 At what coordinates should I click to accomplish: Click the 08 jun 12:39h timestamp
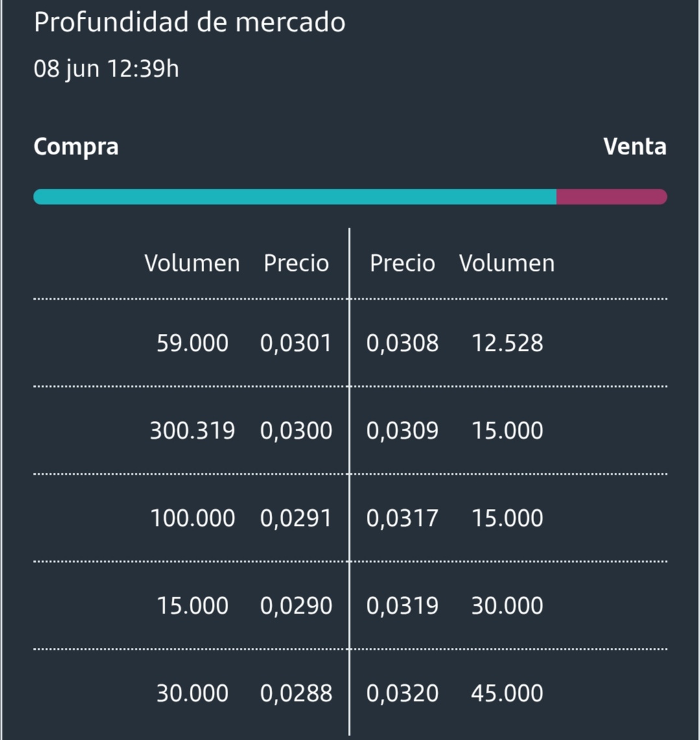click(106, 69)
